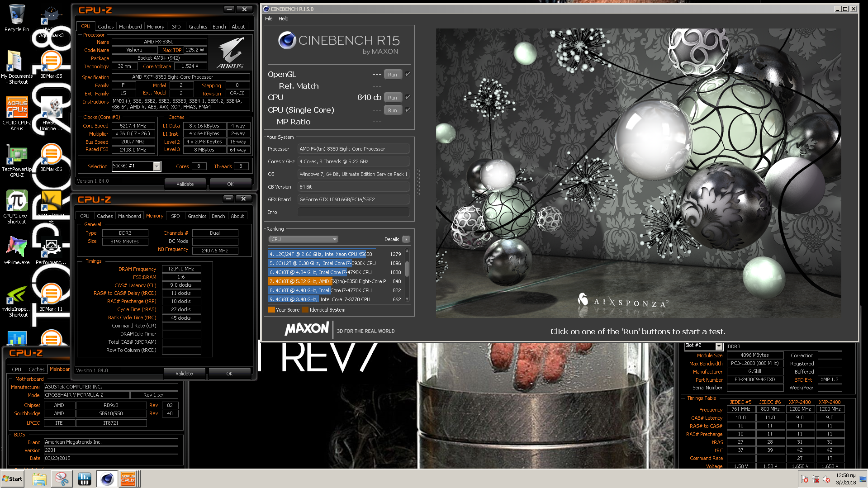Open Bench tab in top CPU-Z window
The image size is (868, 488).
pos(219,27)
